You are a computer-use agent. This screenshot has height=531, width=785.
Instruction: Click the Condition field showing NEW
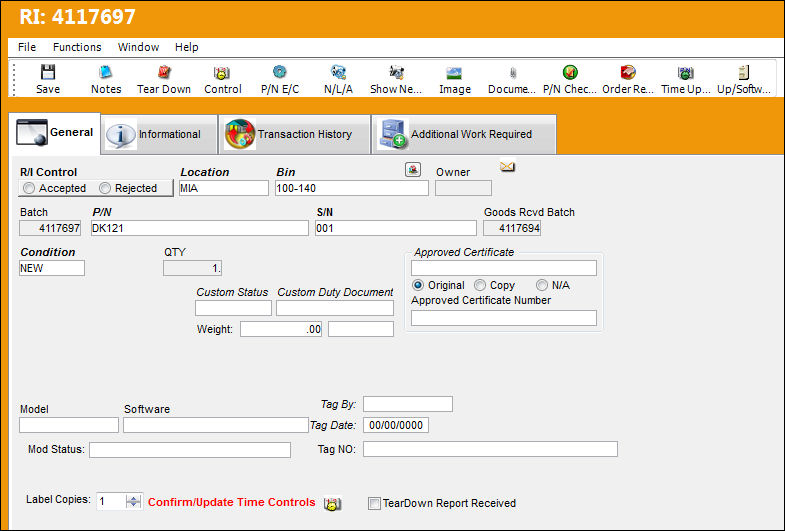[52, 268]
